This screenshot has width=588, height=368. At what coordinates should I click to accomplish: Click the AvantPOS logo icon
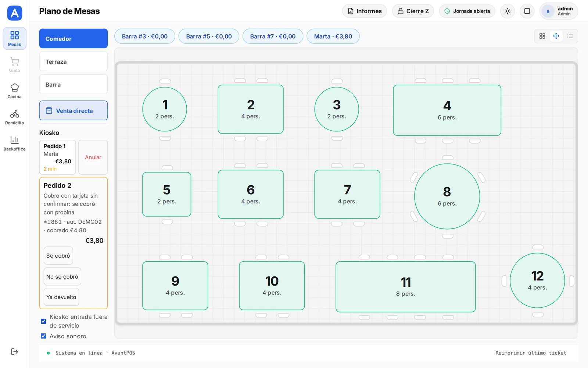coord(15,13)
